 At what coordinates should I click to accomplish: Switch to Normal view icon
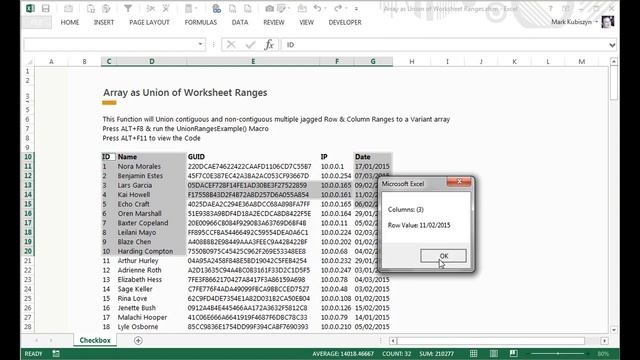(x=473, y=353)
